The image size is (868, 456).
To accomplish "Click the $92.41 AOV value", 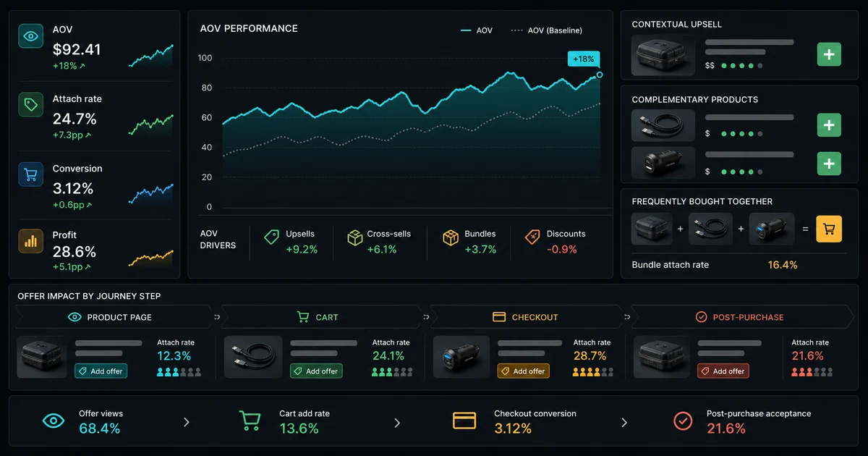I will [77, 50].
